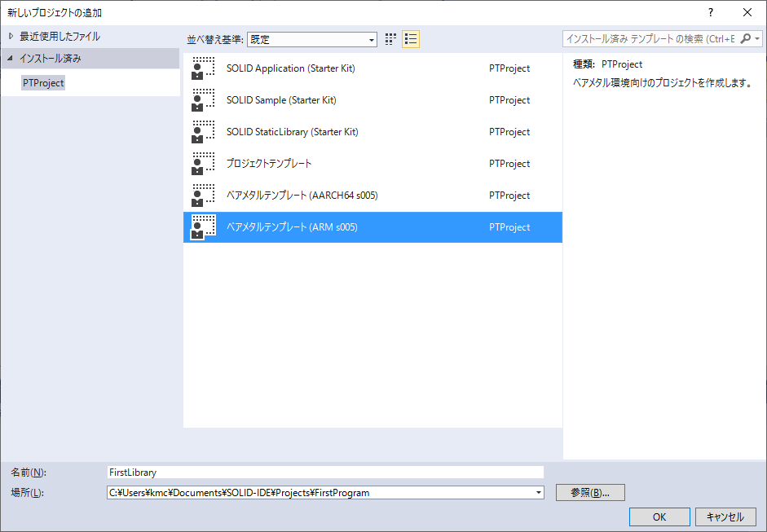The width and height of the screenshot is (767, 532).
Task: Select PTProject in the left tree
Action: click(43, 83)
